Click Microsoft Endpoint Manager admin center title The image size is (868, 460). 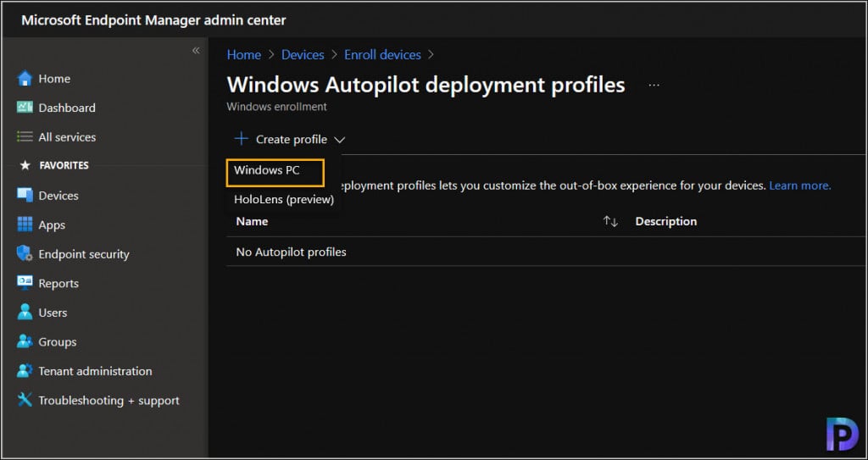pos(154,20)
